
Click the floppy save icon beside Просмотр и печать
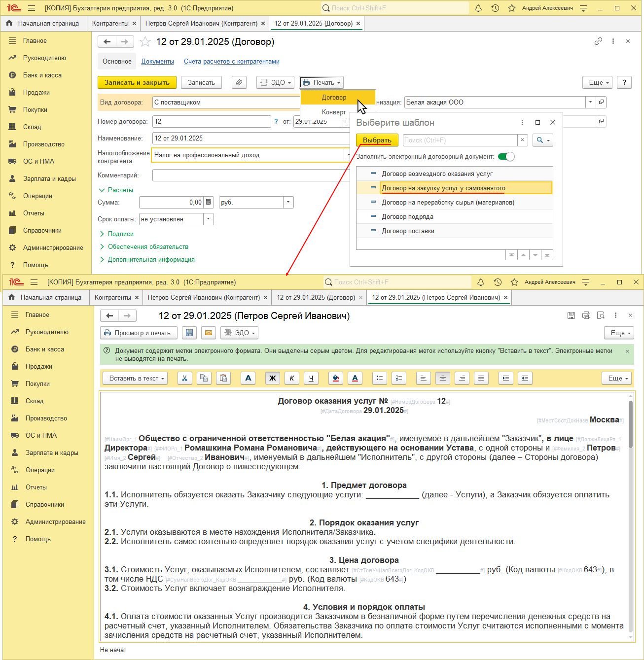click(189, 333)
